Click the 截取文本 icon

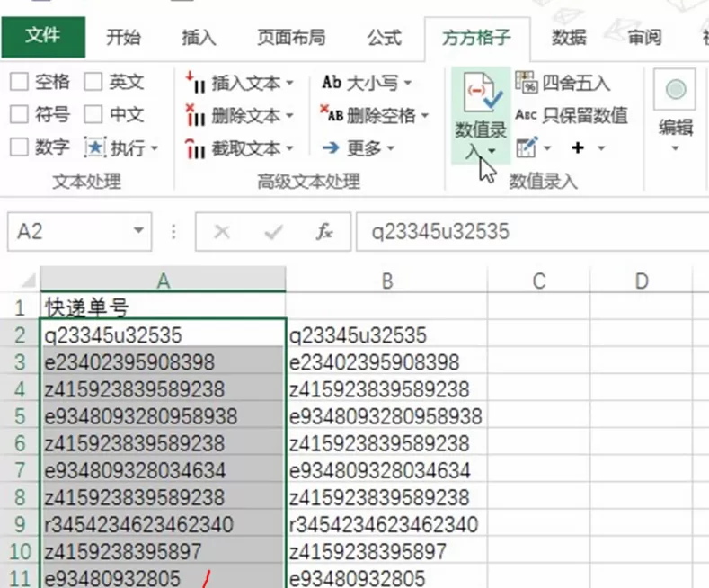coord(196,148)
